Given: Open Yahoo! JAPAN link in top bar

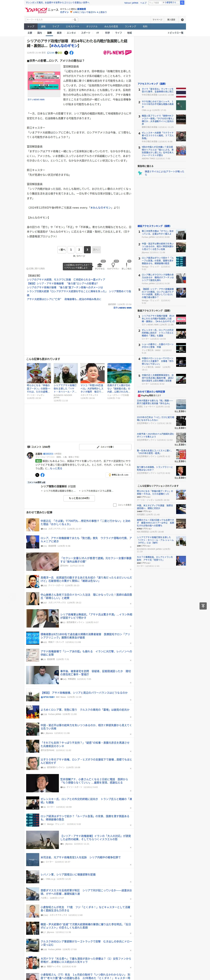Looking at the screenshot, I should click(x=131, y=3).
